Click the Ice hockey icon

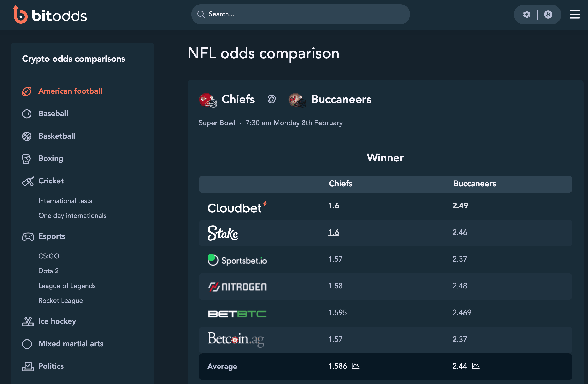pos(28,321)
